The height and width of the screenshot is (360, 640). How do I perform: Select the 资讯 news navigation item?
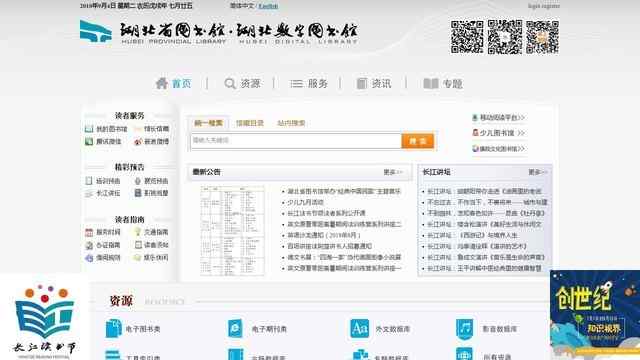tap(374, 84)
